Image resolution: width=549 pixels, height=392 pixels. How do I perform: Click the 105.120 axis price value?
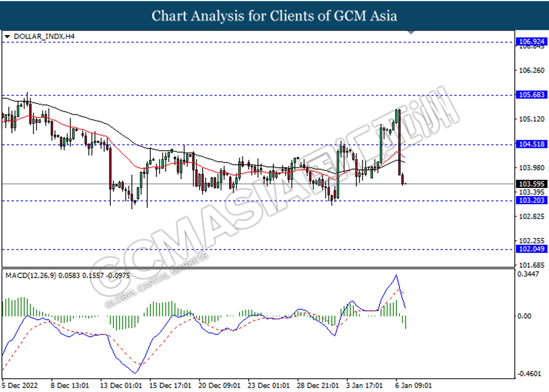pyautogui.click(x=531, y=119)
